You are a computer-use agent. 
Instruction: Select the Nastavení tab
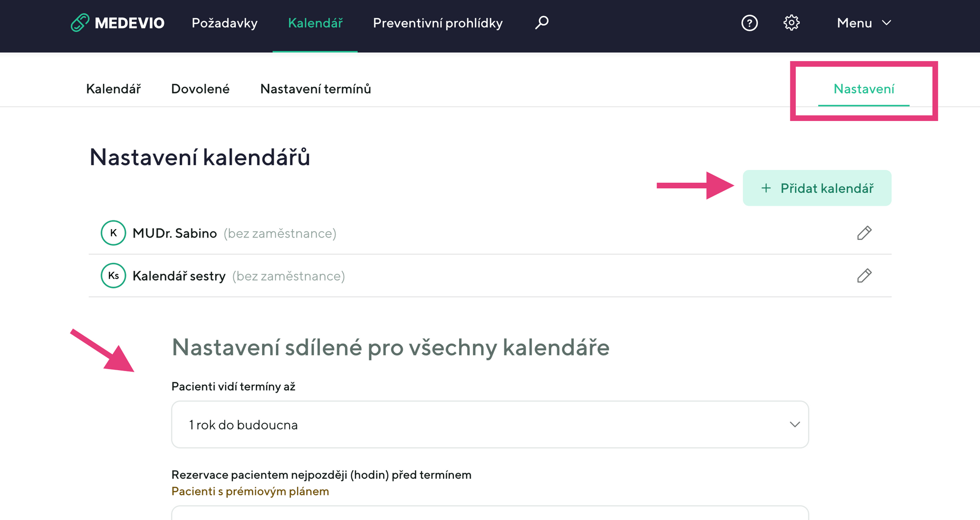(863, 89)
